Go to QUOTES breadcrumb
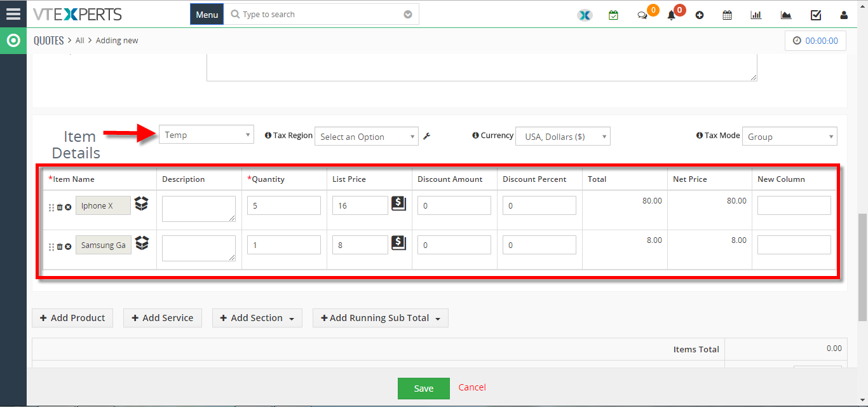Screen dimensions: 868x407 point(49,41)
